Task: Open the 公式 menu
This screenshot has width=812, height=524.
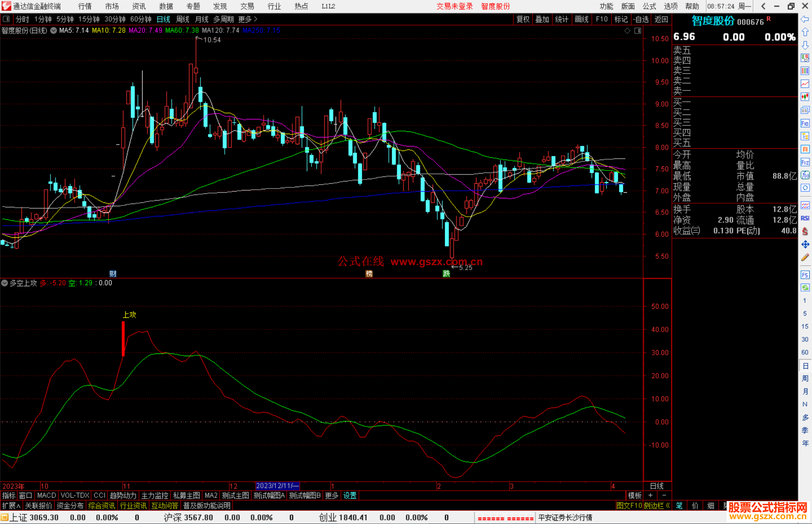Action: click(649, 6)
